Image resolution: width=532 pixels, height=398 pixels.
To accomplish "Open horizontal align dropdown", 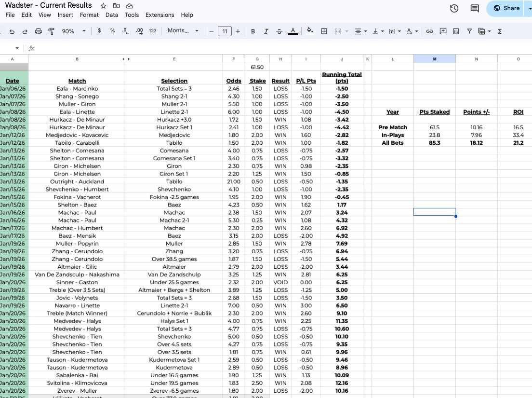I will tap(360, 31).
